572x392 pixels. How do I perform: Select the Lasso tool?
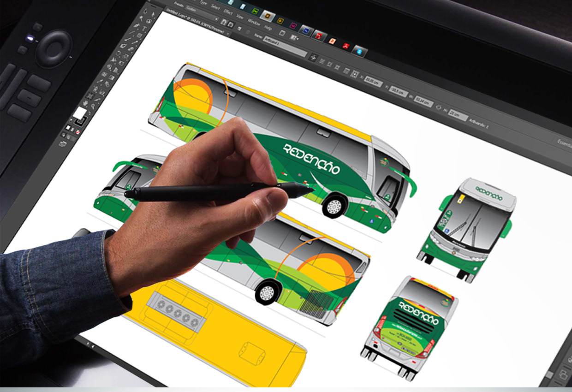[149, 21]
